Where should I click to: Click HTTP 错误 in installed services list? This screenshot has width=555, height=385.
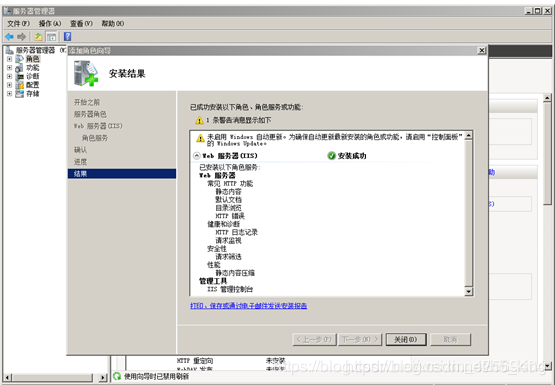(230, 216)
